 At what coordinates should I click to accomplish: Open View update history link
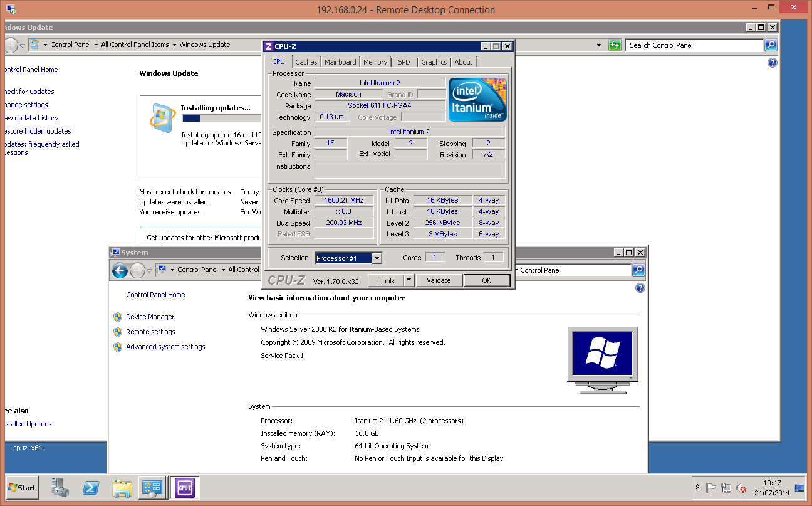tap(31, 118)
